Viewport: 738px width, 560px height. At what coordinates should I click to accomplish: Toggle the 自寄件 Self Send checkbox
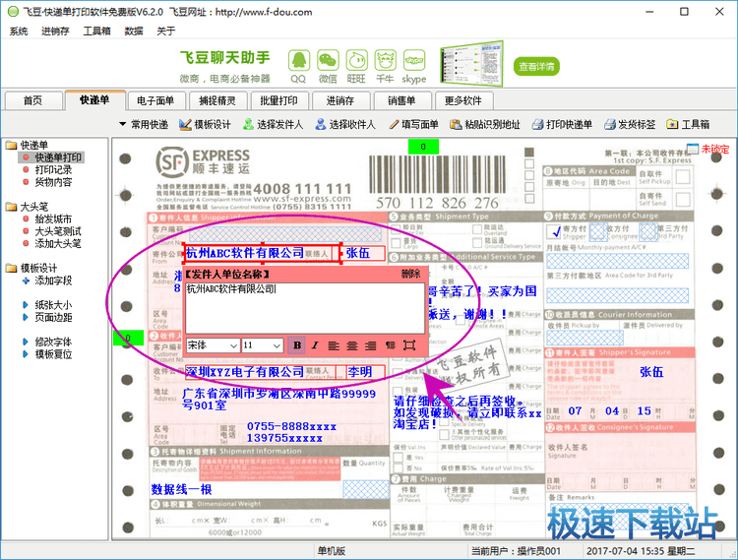(x=683, y=199)
